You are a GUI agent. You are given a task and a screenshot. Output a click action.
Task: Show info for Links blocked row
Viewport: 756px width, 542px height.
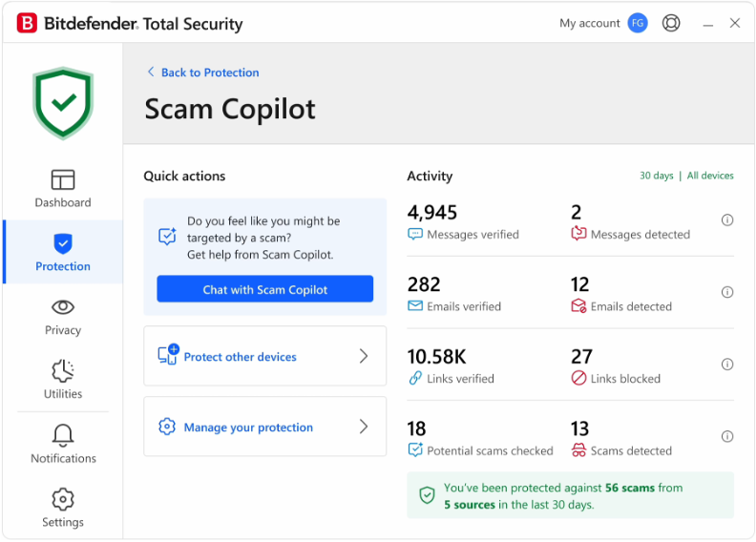click(727, 365)
